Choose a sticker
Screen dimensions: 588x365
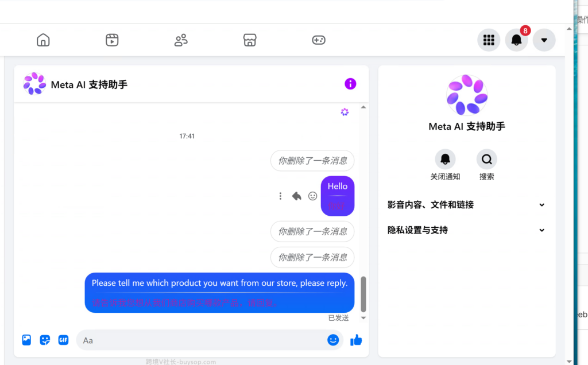(45, 340)
